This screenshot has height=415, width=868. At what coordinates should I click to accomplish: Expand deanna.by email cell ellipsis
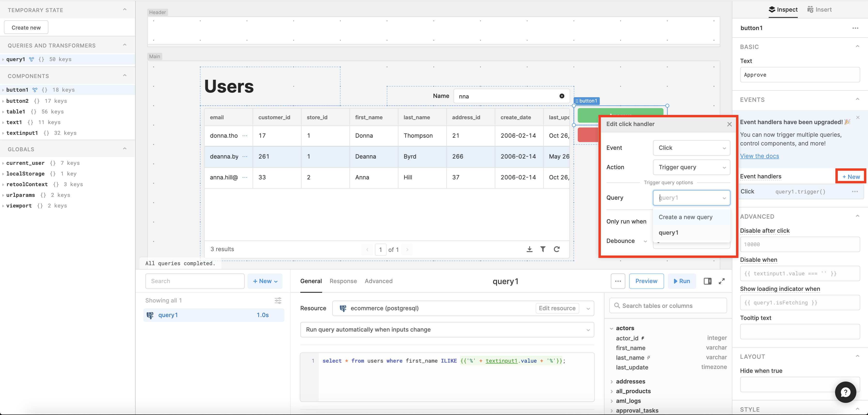(x=245, y=156)
